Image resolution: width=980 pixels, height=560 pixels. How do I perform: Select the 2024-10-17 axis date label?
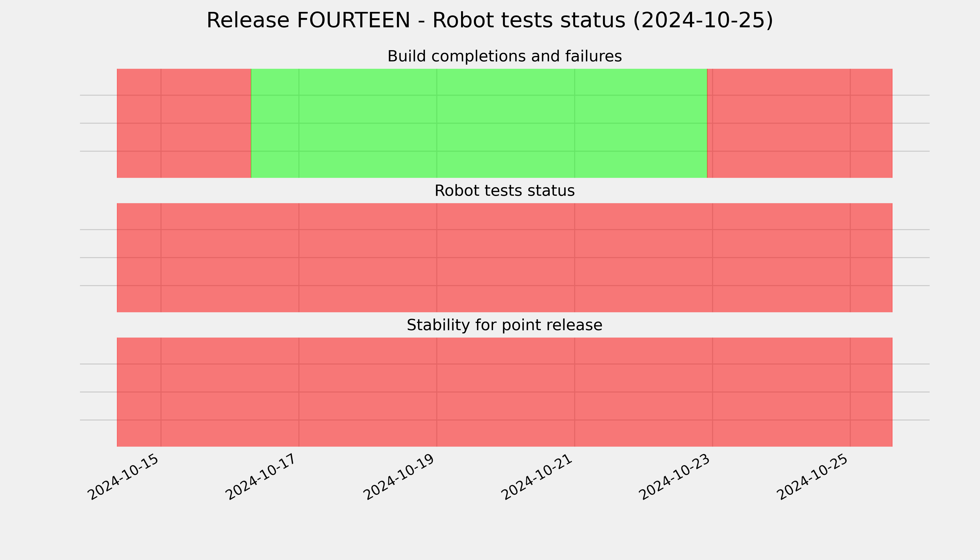pos(261,477)
